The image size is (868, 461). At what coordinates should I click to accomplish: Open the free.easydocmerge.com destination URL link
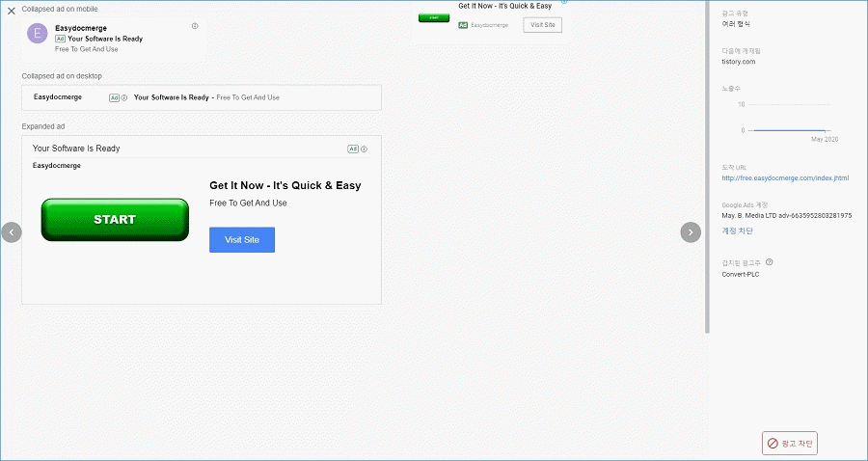click(785, 178)
